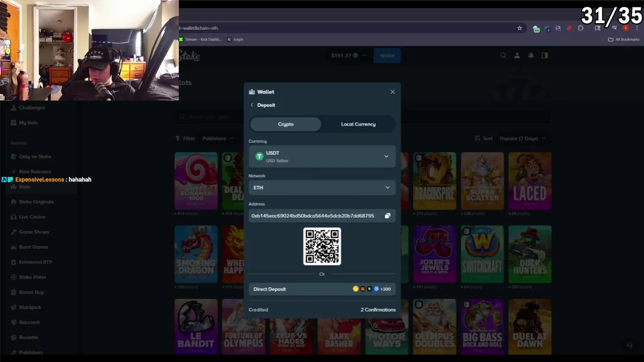Screen dimensions: 644x362
Task: Open the Popular (7 Days) sort dropdown
Action: [523, 139]
